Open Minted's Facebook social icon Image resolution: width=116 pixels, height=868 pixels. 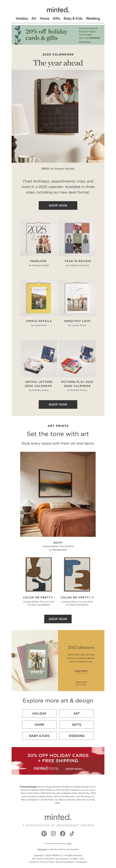62,833
